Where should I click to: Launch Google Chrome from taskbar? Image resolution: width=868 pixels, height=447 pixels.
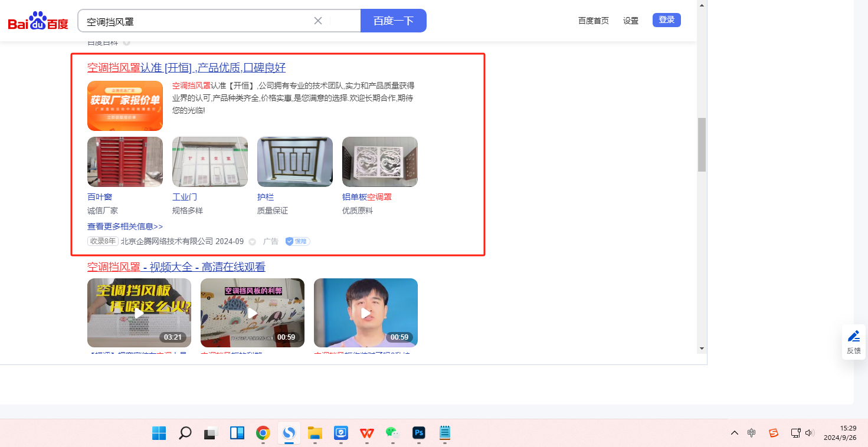coord(263,433)
